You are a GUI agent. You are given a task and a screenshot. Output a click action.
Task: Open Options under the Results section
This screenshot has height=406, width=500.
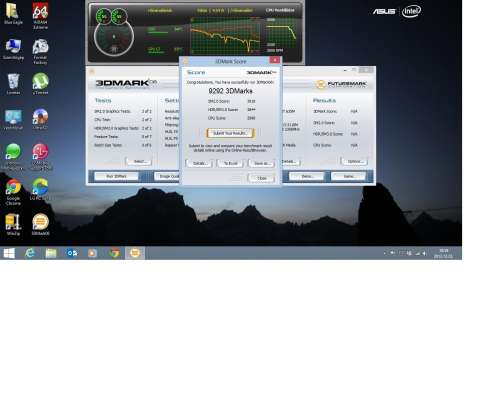(354, 161)
